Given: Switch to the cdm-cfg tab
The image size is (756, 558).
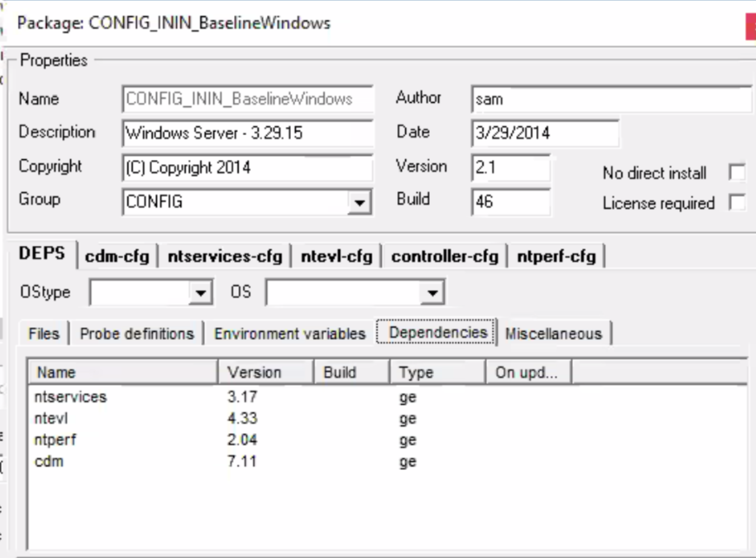Looking at the screenshot, I should pyautogui.click(x=117, y=257).
